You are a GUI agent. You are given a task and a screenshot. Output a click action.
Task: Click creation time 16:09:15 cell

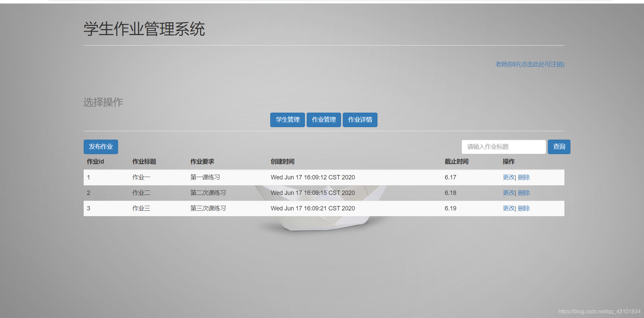click(x=313, y=193)
